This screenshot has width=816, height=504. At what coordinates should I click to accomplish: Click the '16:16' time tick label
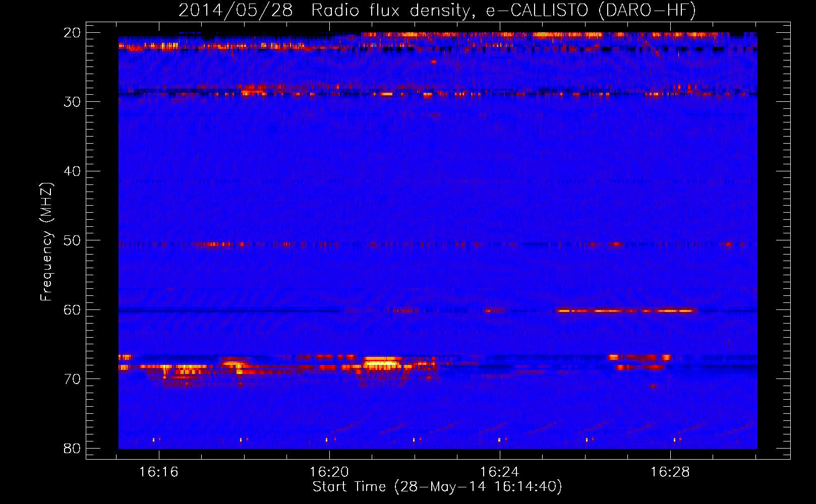point(159,472)
